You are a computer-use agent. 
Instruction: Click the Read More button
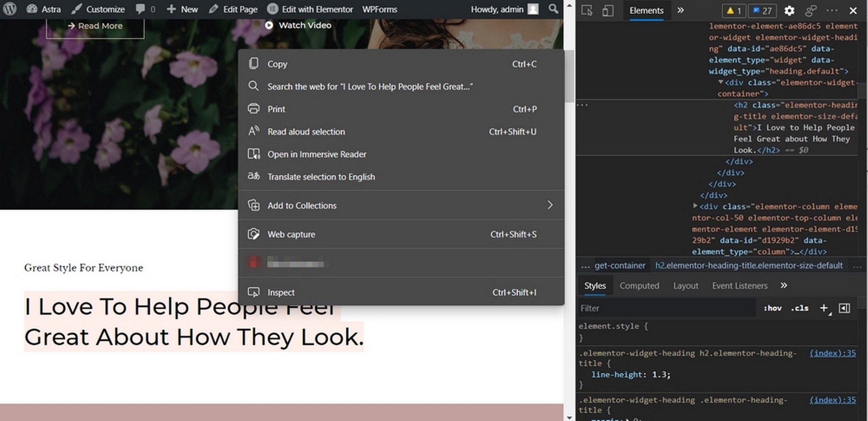95,26
